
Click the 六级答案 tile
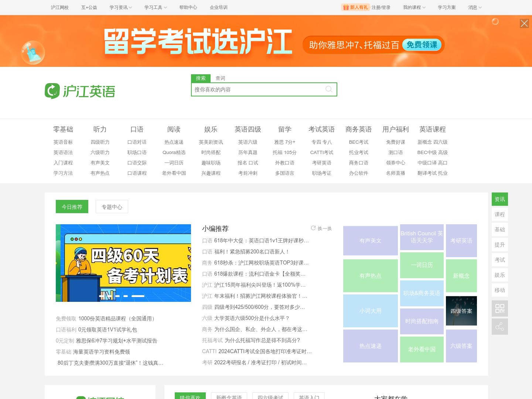(461, 346)
